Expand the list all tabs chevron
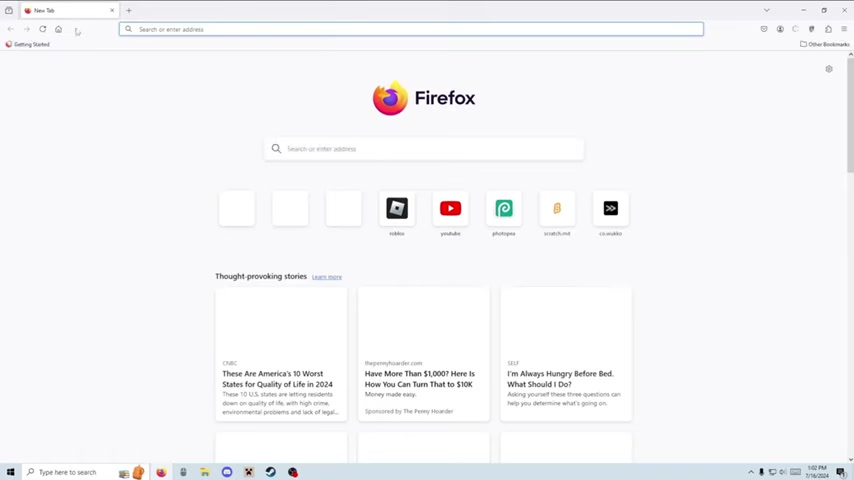Viewport: 854px width, 480px height. point(766,10)
